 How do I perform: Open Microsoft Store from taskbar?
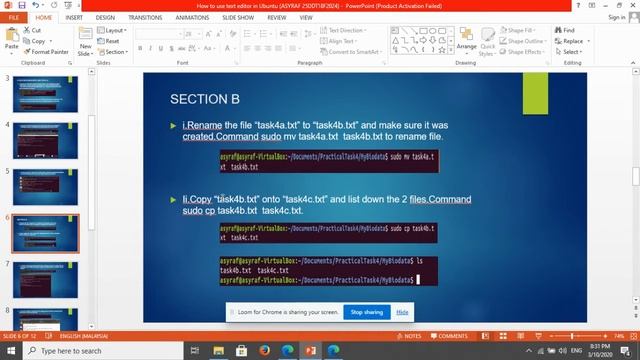[241, 351]
